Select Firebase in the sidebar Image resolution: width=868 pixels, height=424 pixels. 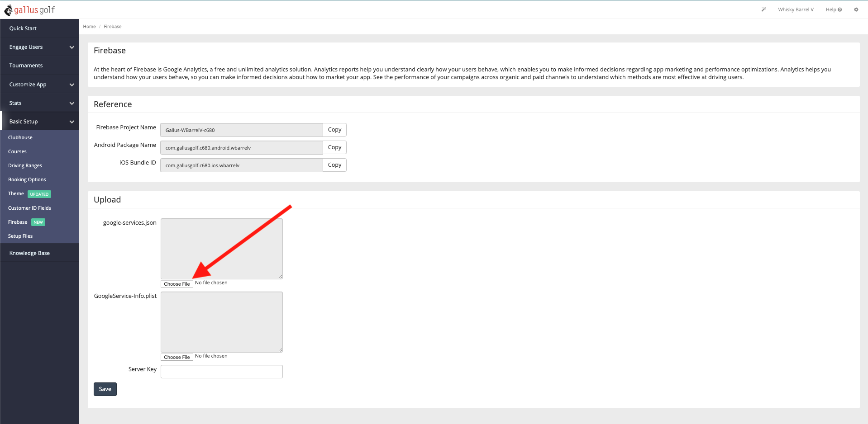pyautogui.click(x=18, y=222)
